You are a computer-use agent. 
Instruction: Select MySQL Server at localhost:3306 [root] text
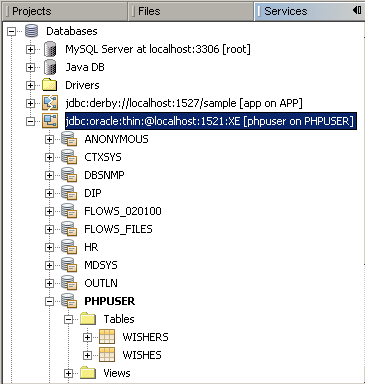click(x=158, y=49)
